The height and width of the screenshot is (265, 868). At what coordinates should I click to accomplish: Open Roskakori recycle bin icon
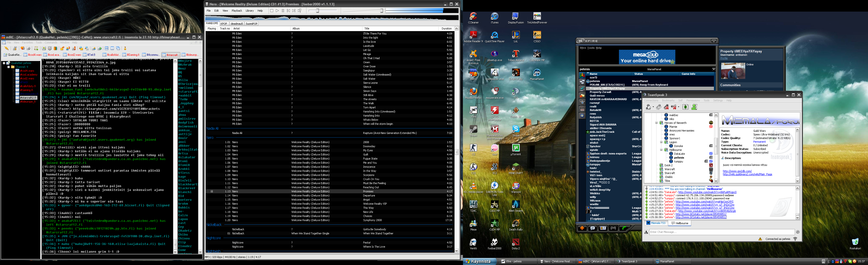[x=855, y=244]
